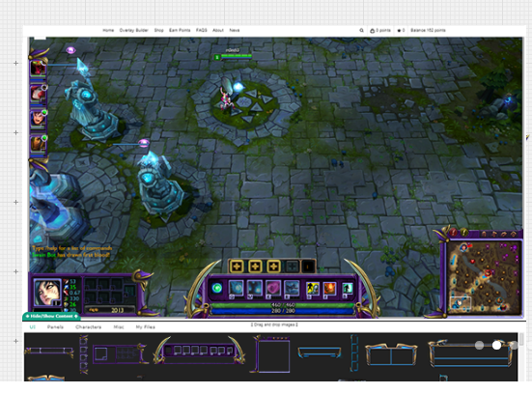Select the blue vertical team frame thumbnail
Image resolution: width=532 pixels, height=394 pixels.
coord(354,352)
